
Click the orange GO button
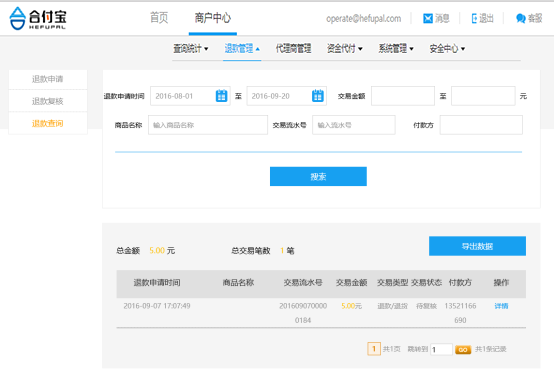coord(463,349)
